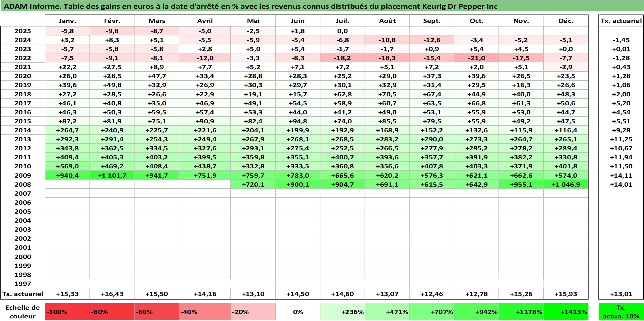Click the Juil. column header
Image resolution: width=644 pixels, height=321 pixels.
pyautogui.click(x=342, y=21)
